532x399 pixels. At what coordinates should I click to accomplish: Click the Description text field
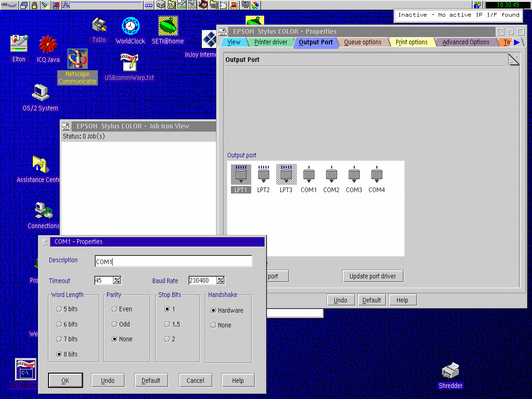pyautogui.click(x=173, y=261)
